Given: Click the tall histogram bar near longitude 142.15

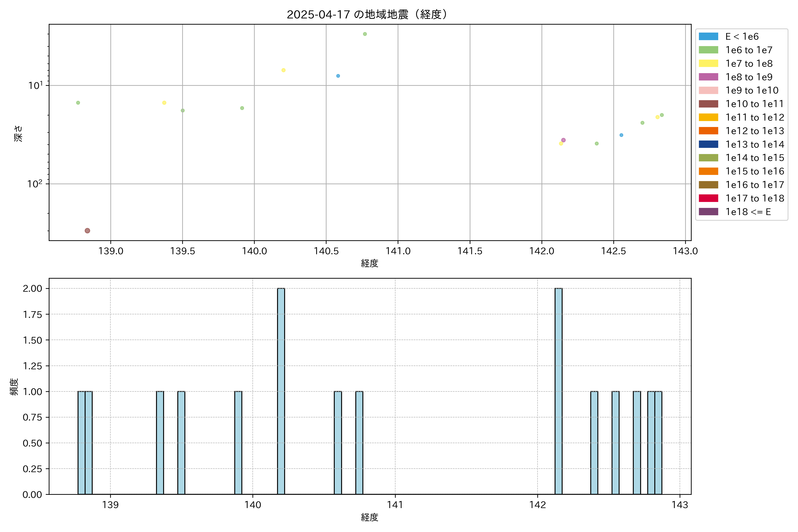Looking at the screenshot, I should (558, 390).
